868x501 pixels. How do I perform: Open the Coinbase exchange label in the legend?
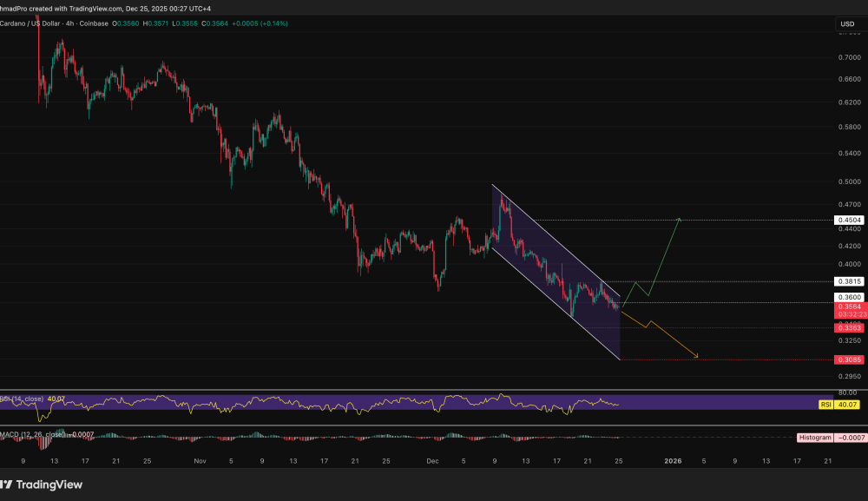pyautogui.click(x=94, y=23)
